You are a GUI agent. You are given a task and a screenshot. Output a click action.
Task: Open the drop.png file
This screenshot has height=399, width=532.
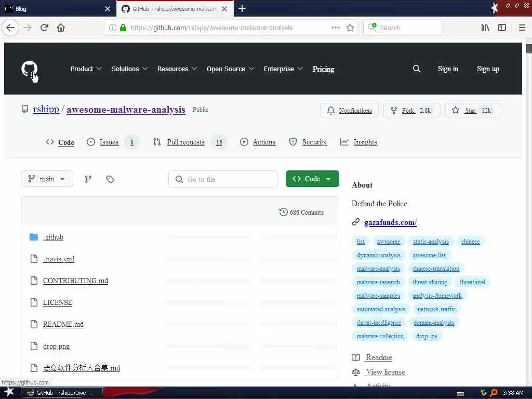[x=56, y=346]
